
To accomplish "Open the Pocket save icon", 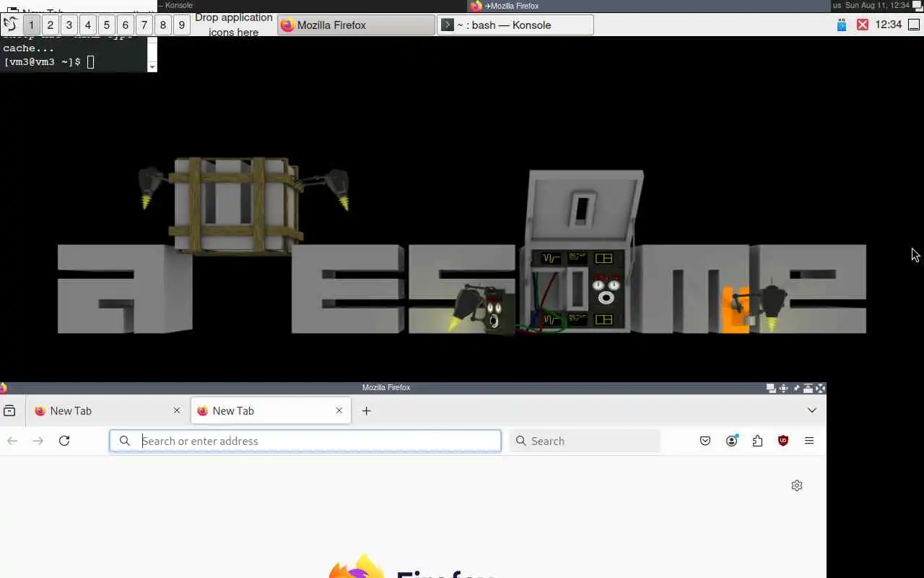I will click(705, 441).
